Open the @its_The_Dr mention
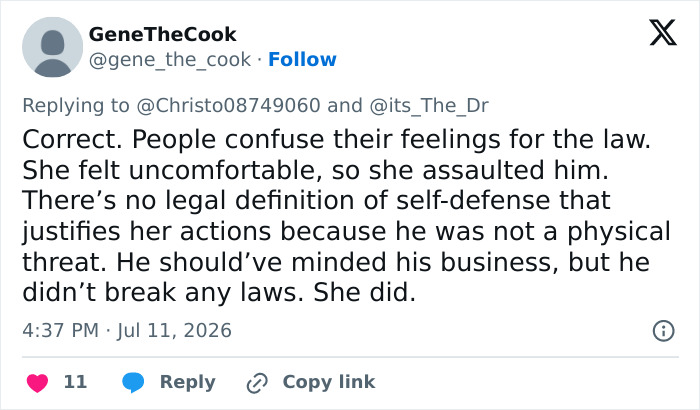 click(x=429, y=106)
